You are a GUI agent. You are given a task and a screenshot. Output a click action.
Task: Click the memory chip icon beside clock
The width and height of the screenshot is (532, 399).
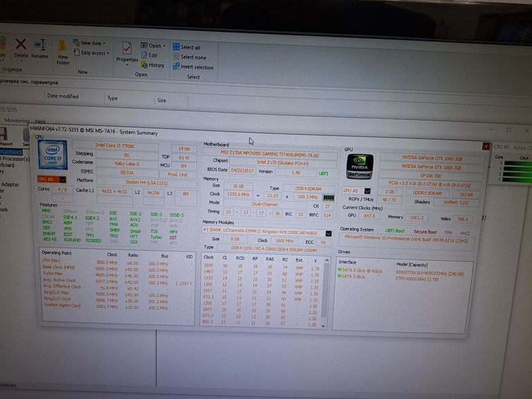[328, 197]
